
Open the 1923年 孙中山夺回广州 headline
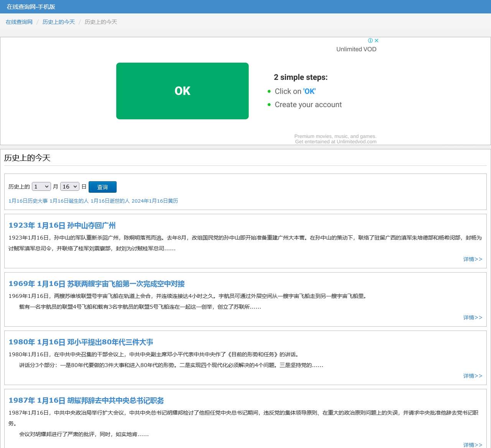[x=62, y=225]
